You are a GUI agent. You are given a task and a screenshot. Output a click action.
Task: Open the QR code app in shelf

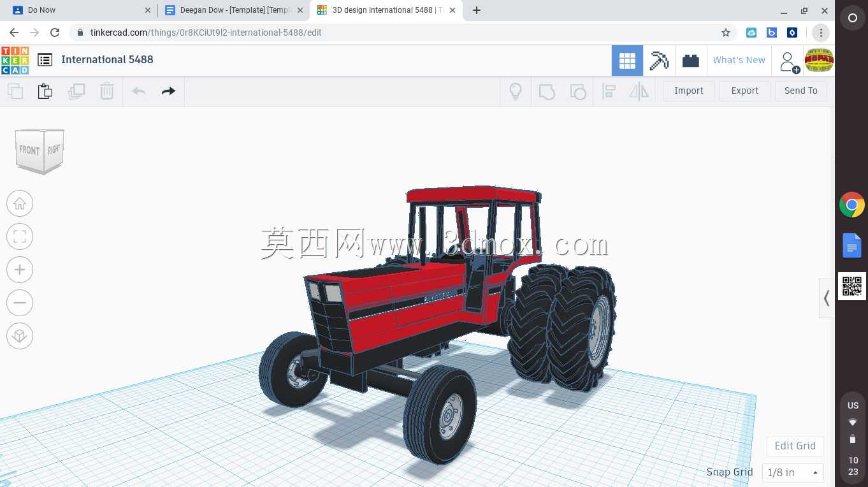[852, 286]
